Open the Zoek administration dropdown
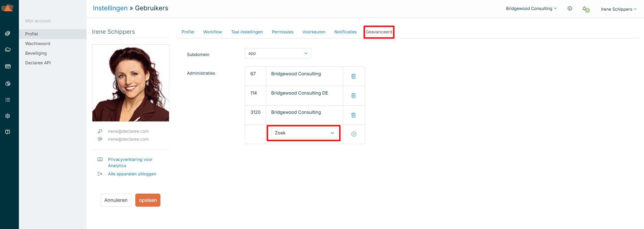 [304, 133]
